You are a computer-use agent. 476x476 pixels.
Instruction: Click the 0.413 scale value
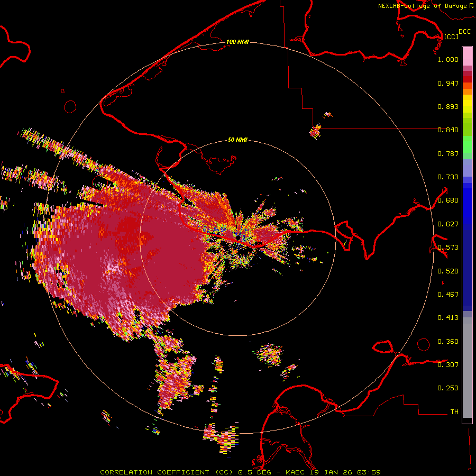(448, 318)
